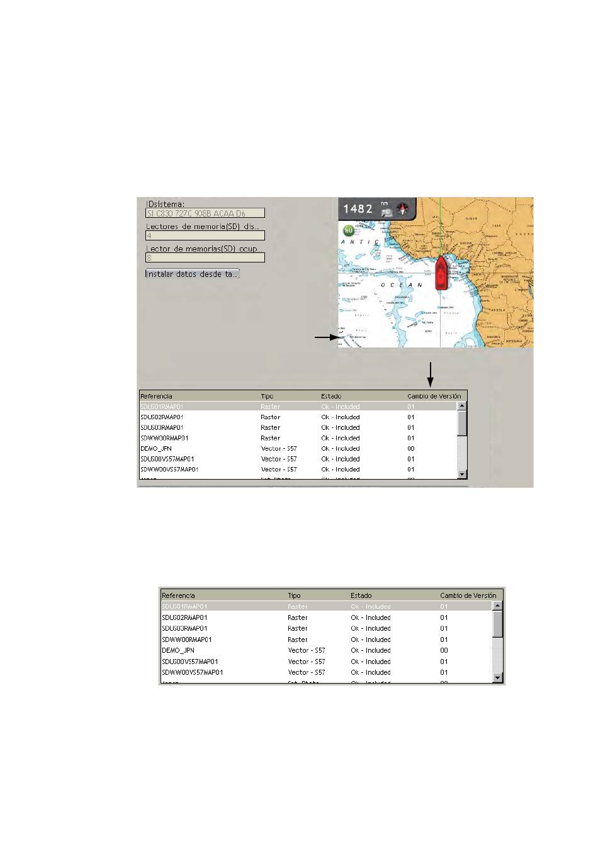The height and width of the screenshot is (868, 598).
Task: Click version 00 of DEMO_JPN in upper list
Action: (411, 449)
